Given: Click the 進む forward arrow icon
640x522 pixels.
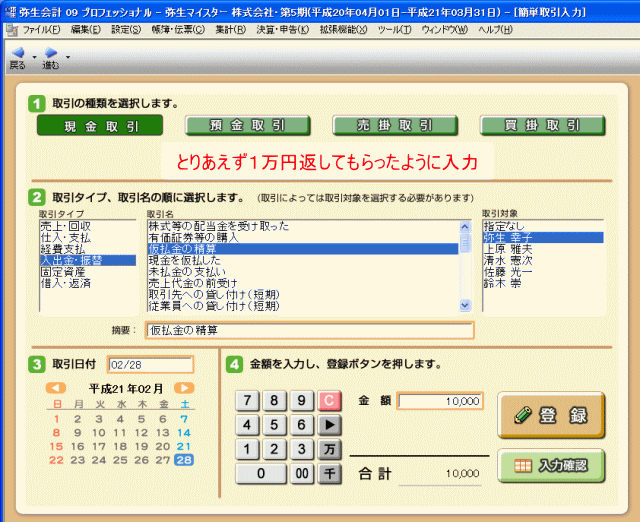Looking at the screenshot, I should (51, 53).
